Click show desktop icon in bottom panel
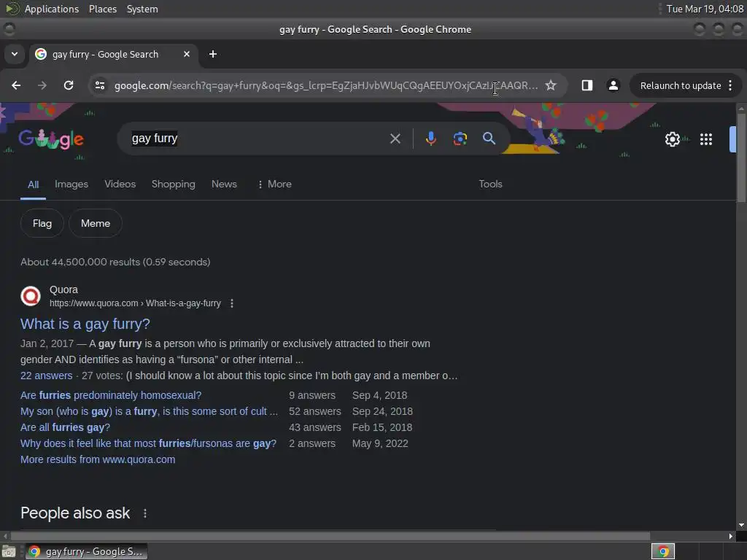Screen dimensions: 747x560 tap(9, 551)
